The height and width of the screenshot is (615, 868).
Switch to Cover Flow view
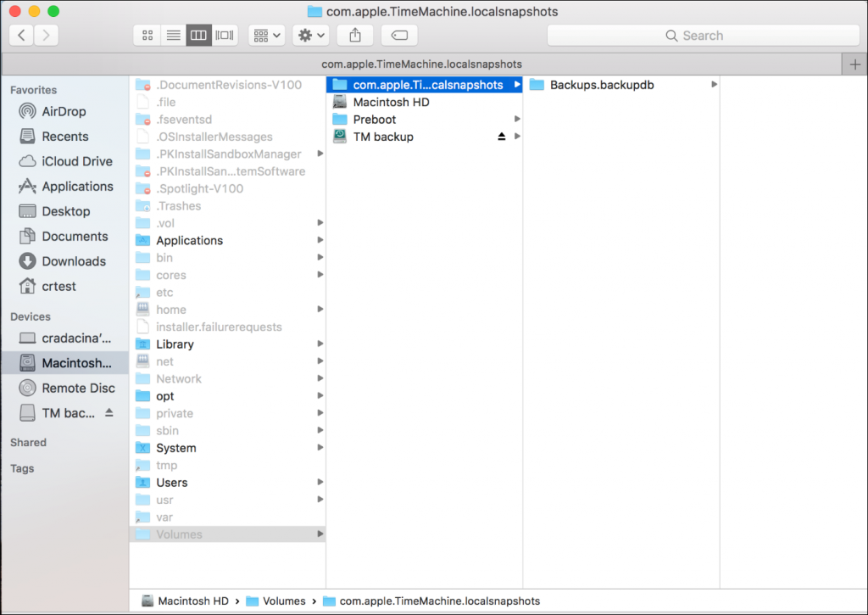tap(224, 36)
